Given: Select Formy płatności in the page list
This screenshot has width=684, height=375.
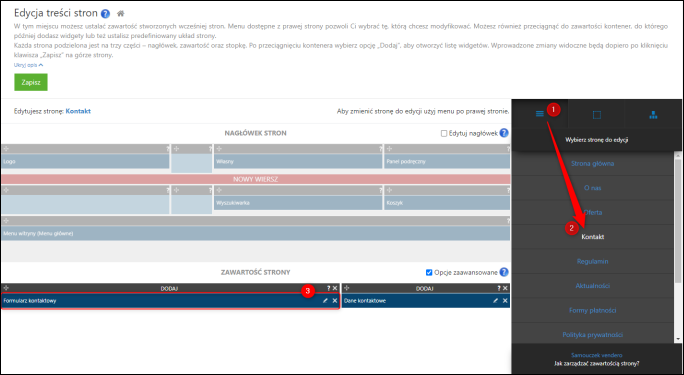Looking at the screenshot, I should click(x=592, y=310).
